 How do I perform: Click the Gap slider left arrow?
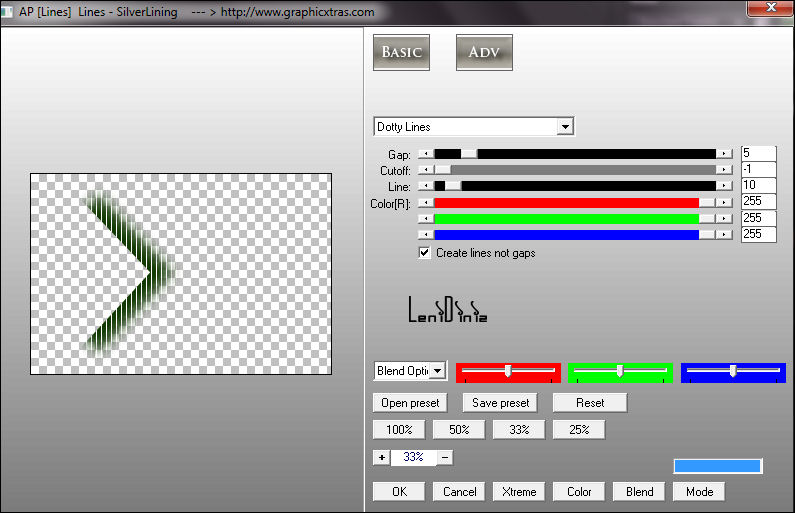click(426, 154)
